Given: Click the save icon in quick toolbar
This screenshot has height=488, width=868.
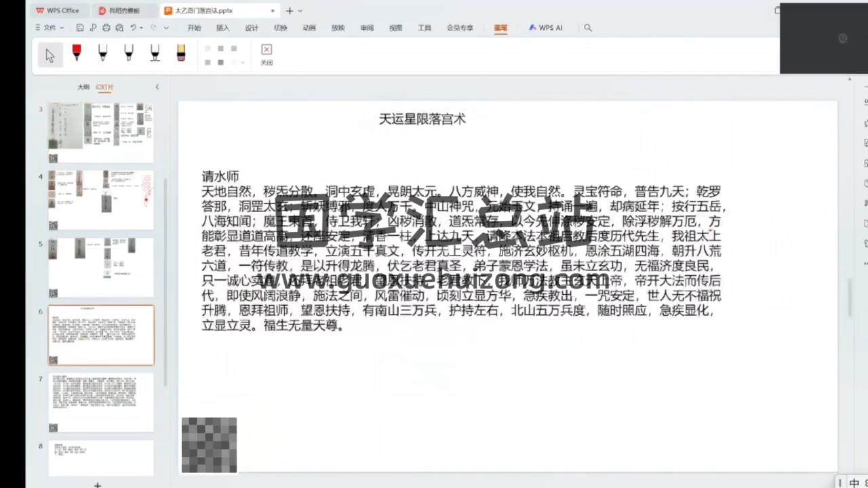Looking at the screenshot, I should (80, 28).
